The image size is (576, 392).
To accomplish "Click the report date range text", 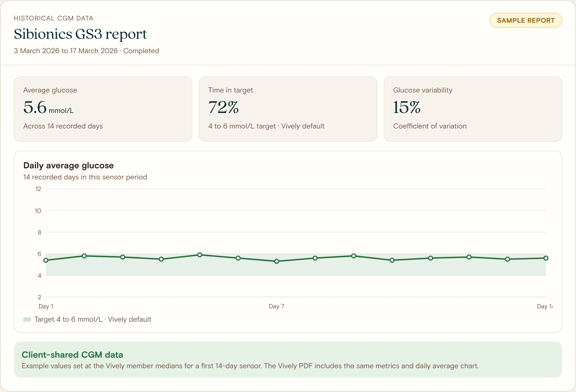I will click(x=66, y=51).
